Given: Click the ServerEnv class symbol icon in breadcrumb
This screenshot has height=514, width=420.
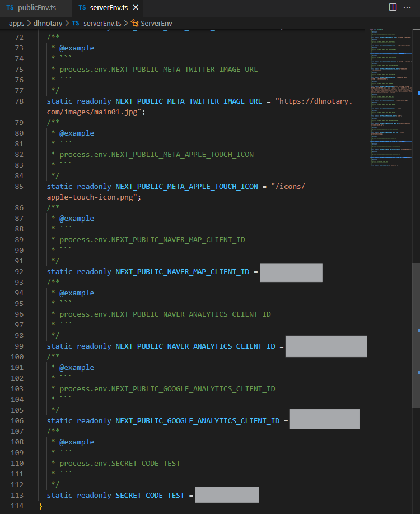Looking at the screenshot, I should (134, 24).
